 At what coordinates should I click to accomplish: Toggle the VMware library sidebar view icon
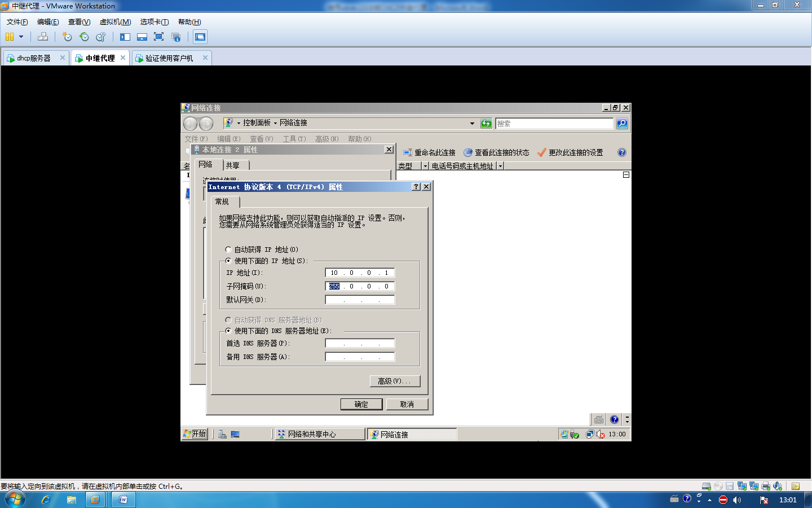pyautogui.click(x=125, y=37)
